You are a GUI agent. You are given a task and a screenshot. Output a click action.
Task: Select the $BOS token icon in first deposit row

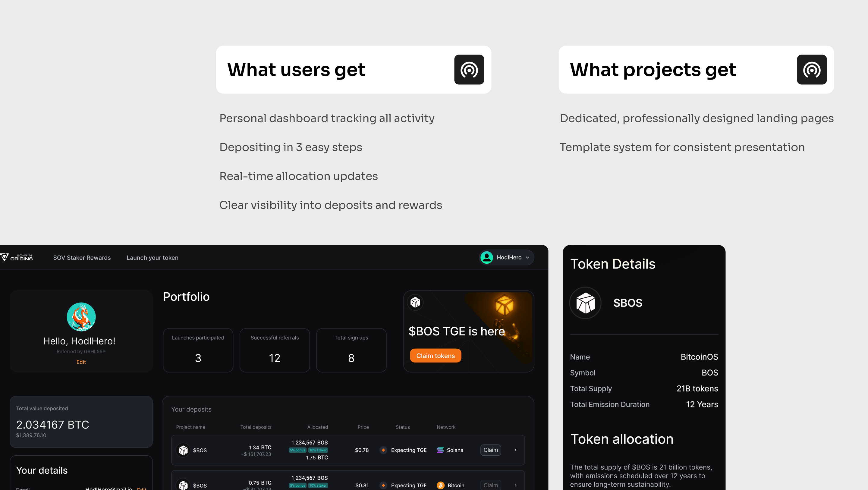(x=183, y=450)
